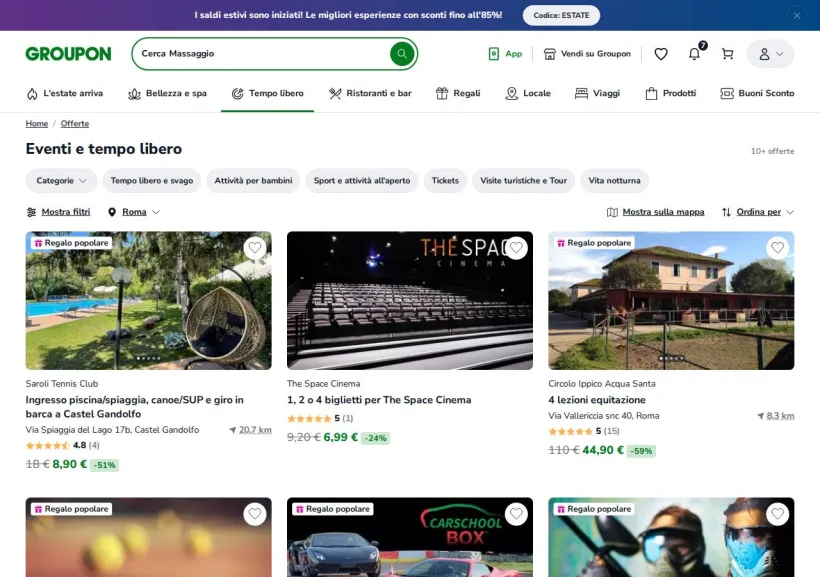The image size is (820, 577).
Task: Filter by Tempo libero e svago
Action: tap(152, 180)
